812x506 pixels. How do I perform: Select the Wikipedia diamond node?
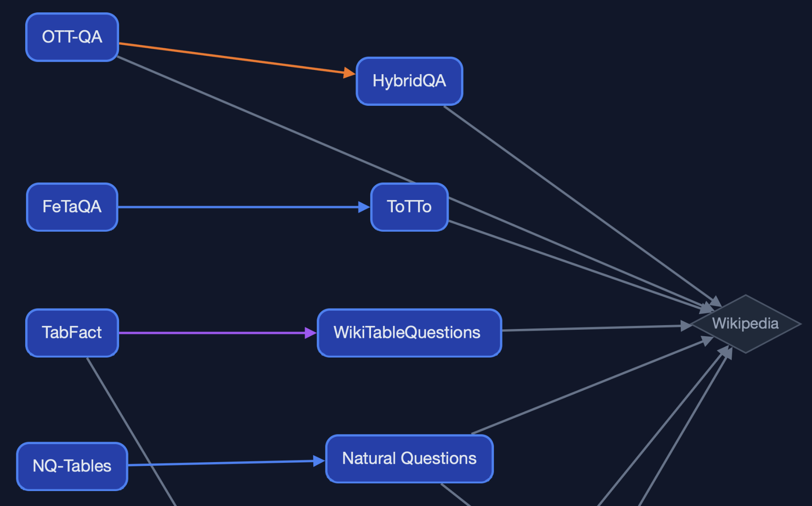[x=745, y=324]
